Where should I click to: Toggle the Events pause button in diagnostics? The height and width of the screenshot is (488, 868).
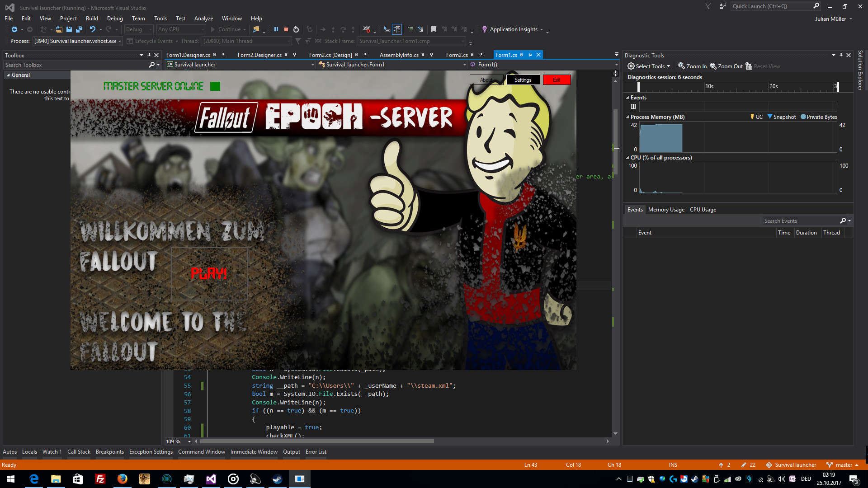pyautogui.click(x=633, y=107)
